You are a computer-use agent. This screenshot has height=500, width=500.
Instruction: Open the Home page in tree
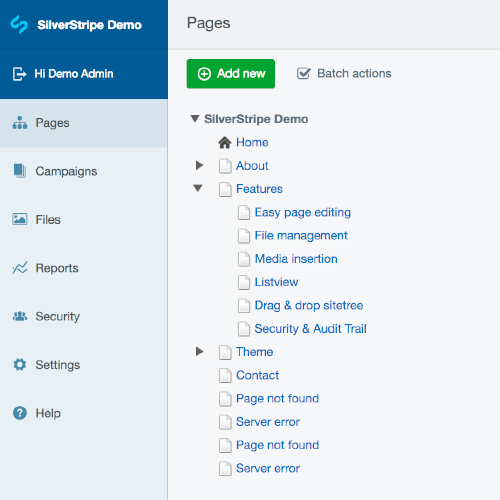(252, 142)
